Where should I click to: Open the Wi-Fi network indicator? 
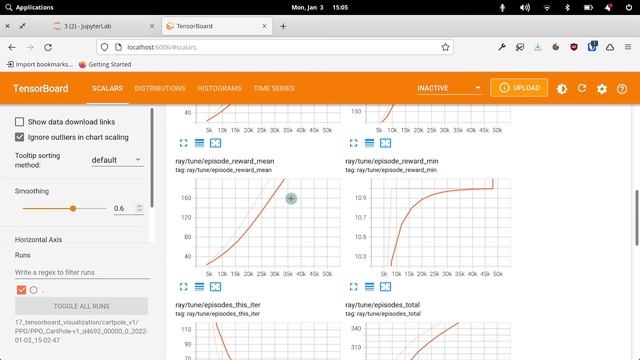click(x=547, y=7)
